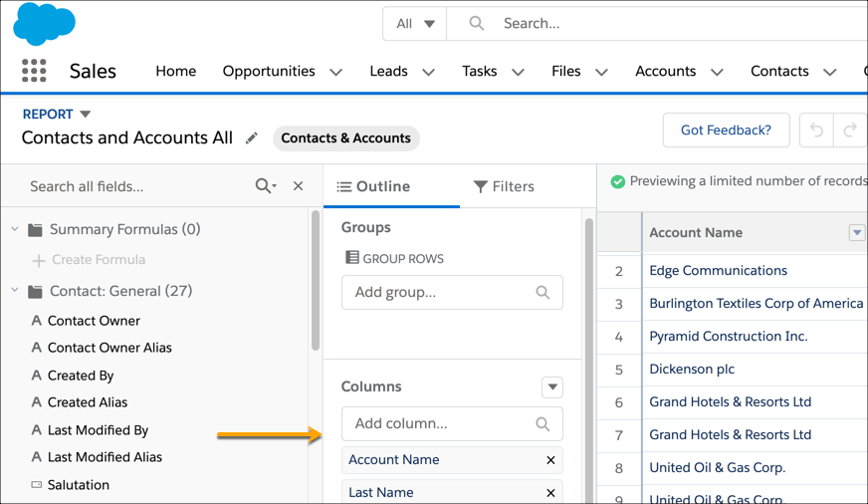The width and height of the screenshot is (868, 504).
Task: Click picklist icon beside Salutation
Action: [x=37, y=485]
